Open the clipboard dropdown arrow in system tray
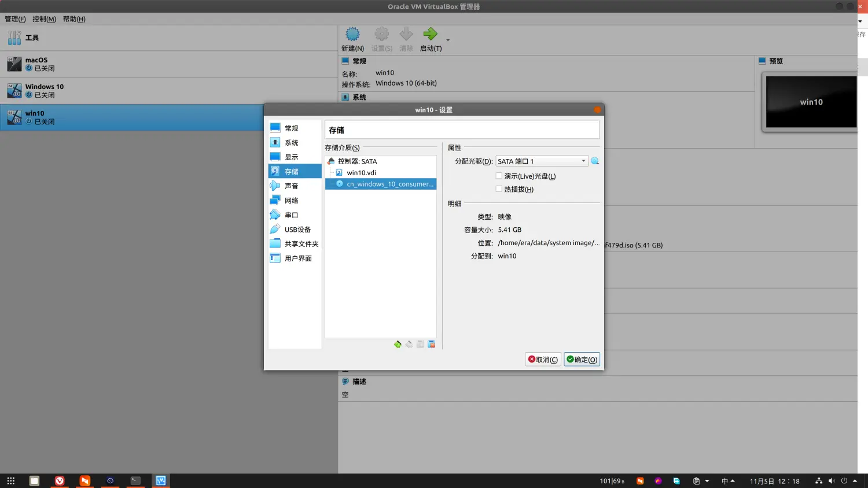The width and height of the screenshot is (868, 488). tap(707, 481)
